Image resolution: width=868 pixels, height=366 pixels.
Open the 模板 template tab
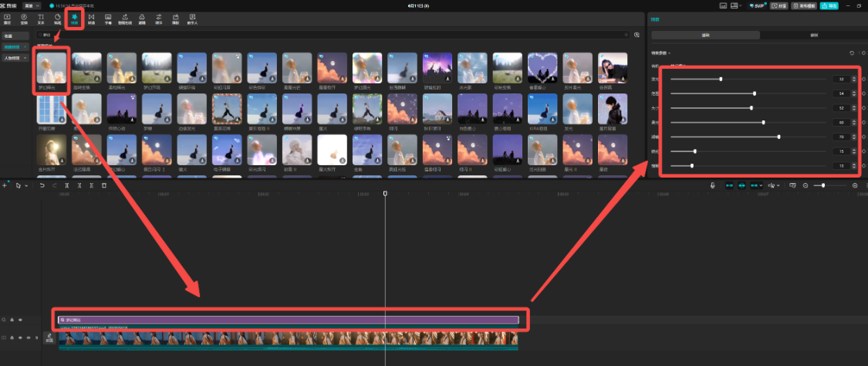(x=175, y=19)
